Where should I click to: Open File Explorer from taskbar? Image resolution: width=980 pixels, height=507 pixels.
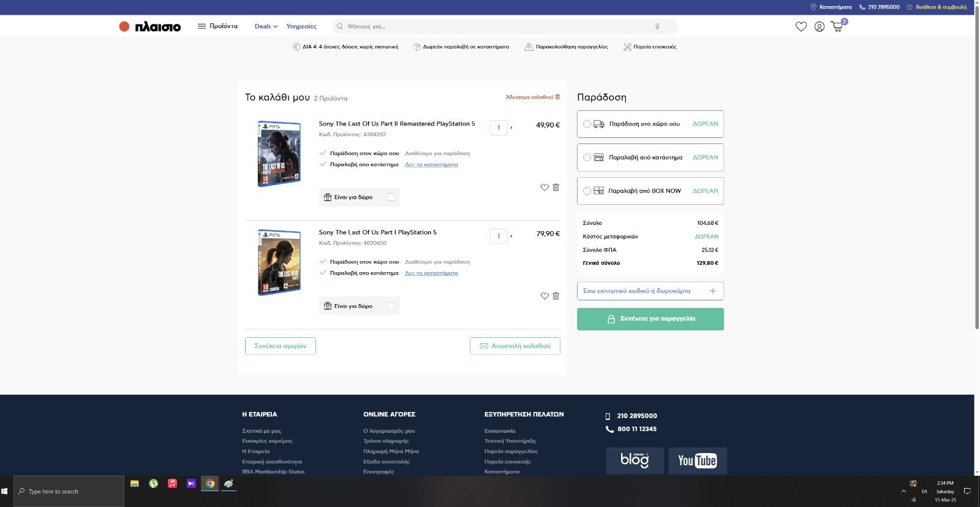coord(135,484)
